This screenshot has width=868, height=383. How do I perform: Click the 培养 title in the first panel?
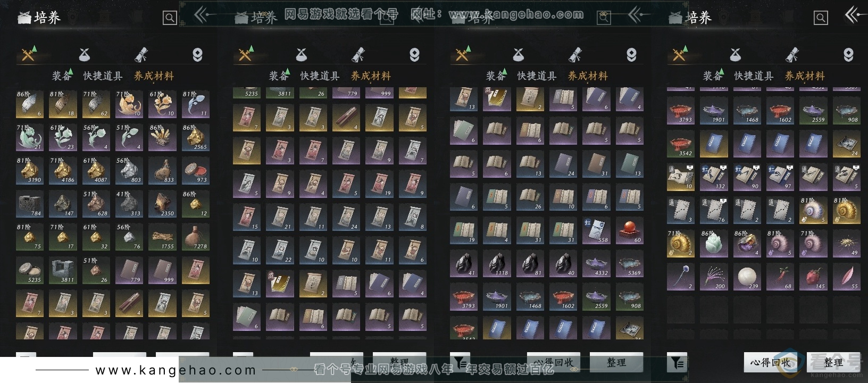[47, 18]
